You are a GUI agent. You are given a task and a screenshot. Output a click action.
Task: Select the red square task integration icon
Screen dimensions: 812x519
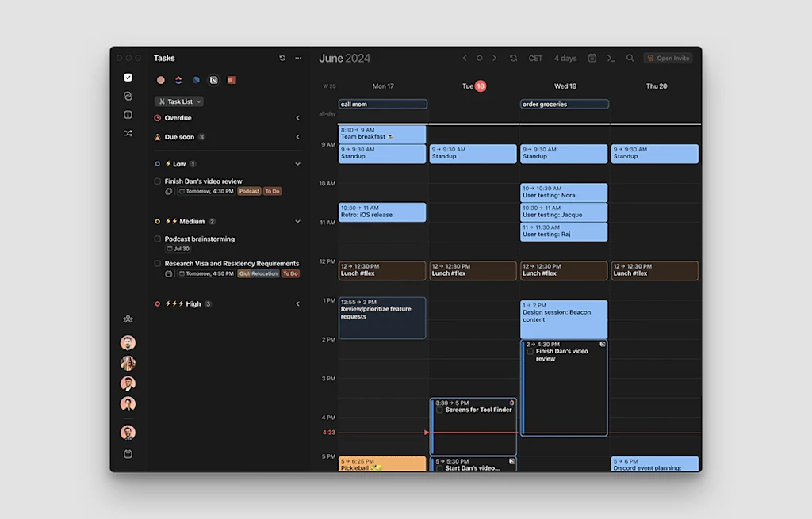coord(232,80)
